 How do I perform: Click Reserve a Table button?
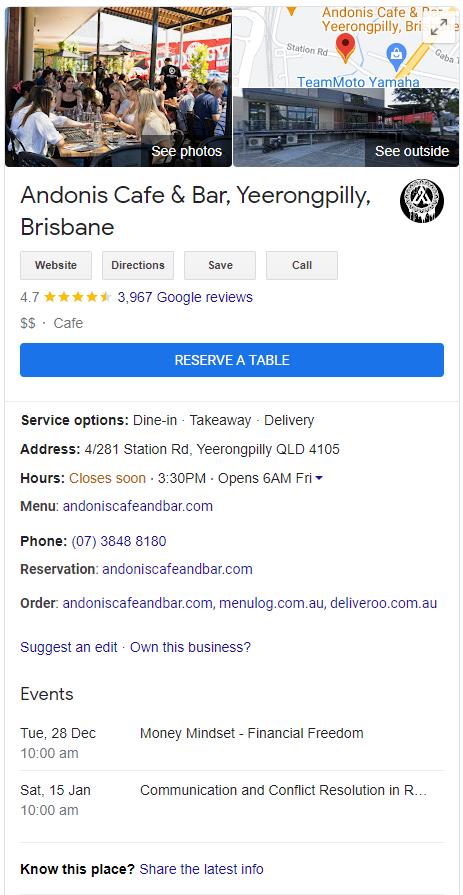click(232, 360)
